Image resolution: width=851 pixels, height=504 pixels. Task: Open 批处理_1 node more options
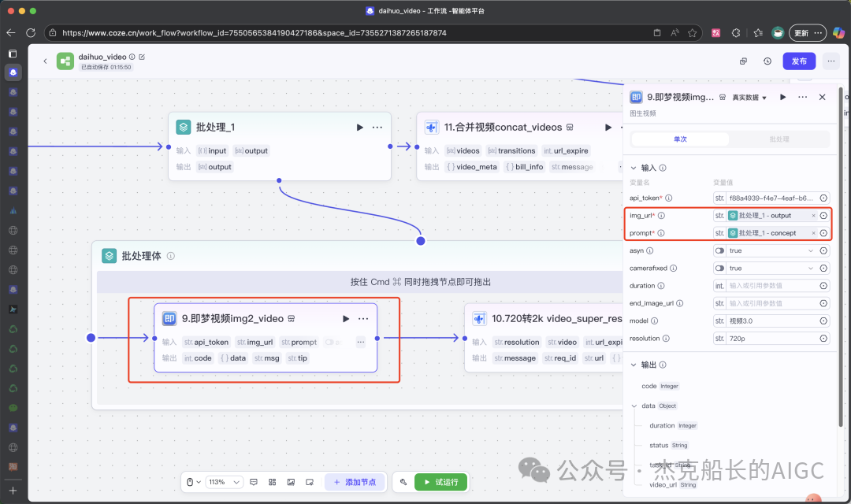tap(377, 128)
